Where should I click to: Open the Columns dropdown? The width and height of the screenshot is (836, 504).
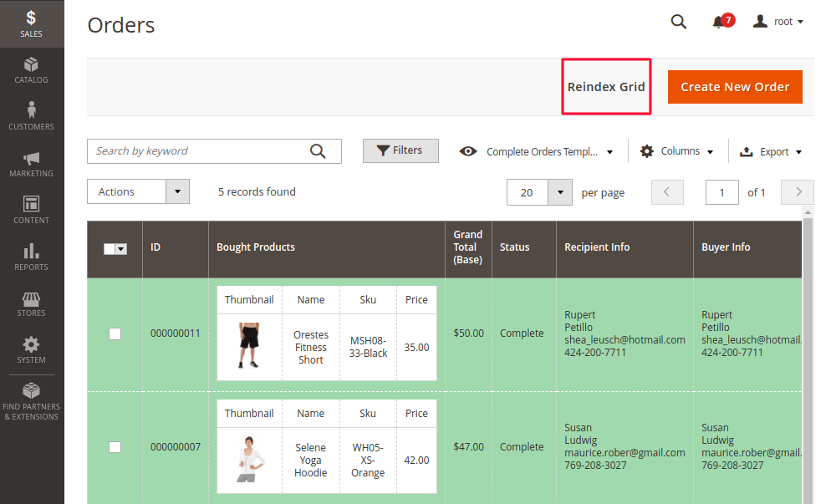click(676, 151)
